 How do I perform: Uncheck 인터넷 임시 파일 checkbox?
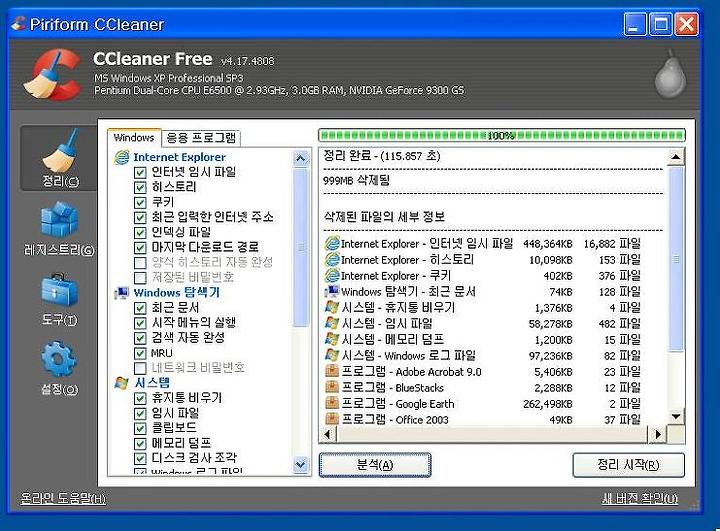point(140,173)
